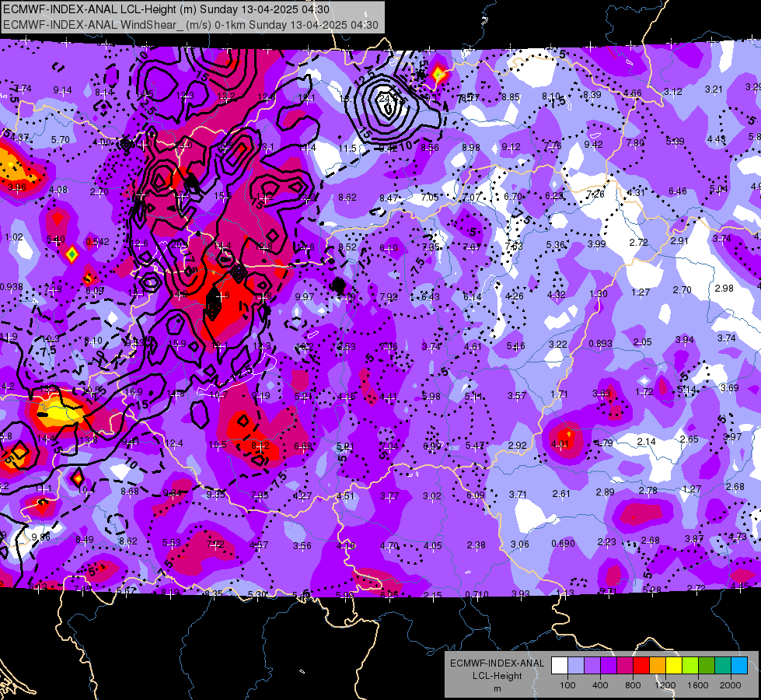The height and width of the screenshot is (700, 761).
Task: Click the wind shear value '2.14'
Action: tap(646, 442)
